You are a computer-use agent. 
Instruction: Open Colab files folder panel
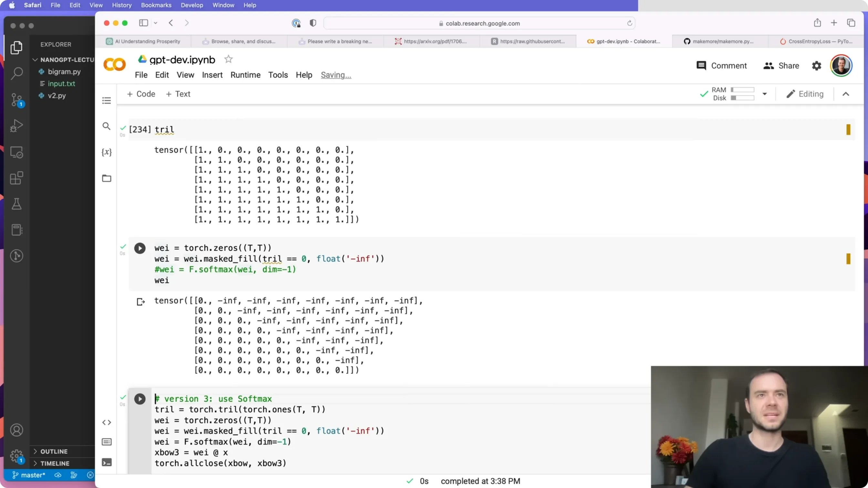pyautogui.click(x=107, y=178)
